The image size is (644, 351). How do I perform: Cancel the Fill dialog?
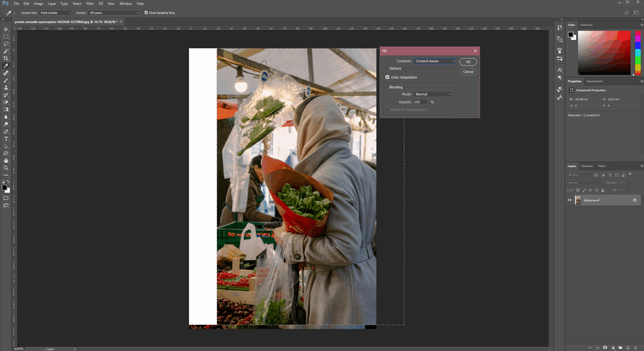click(468, 72)
